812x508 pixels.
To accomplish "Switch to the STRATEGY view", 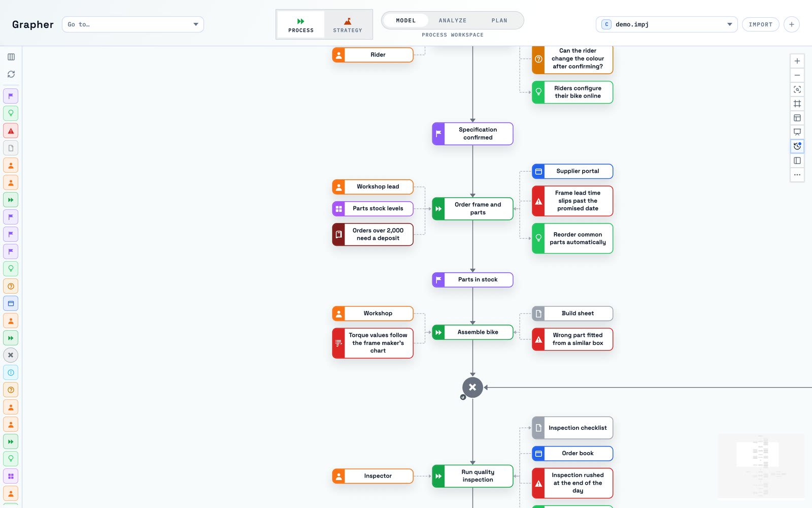I will click(x=348, y=24).
